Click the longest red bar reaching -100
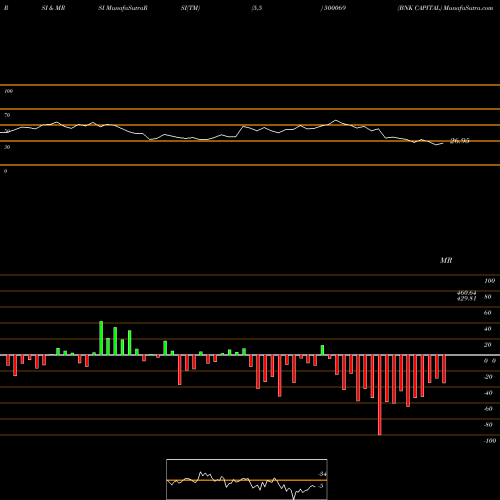 tap(380, 395)
